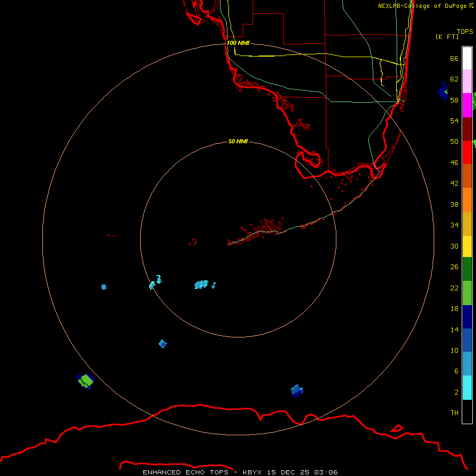
Task: Pick the navy blue legend band
Action: (467, 317)
